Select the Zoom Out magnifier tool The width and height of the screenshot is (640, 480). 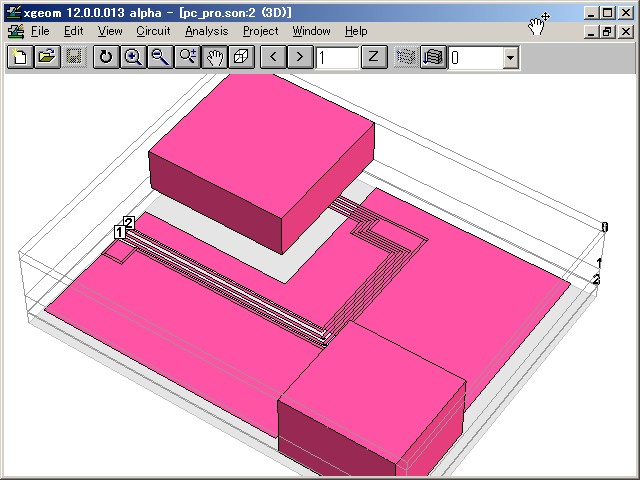click(160, 57)
